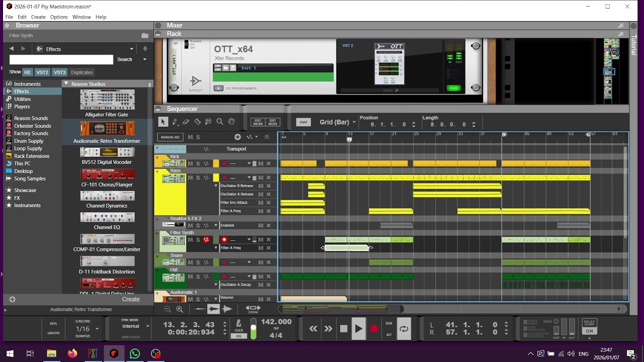Click the browser forward arrow
The image size is (644, 362).
pos(23,49)
